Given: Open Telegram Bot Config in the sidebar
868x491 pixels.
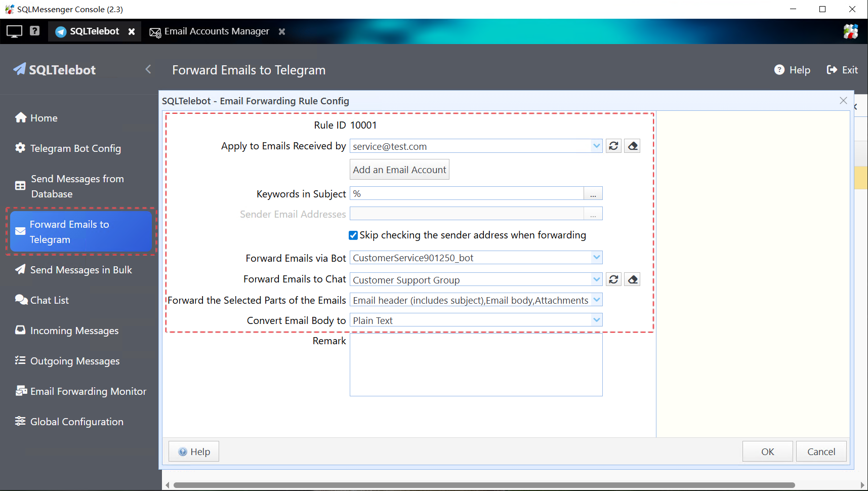Looking at the screenshot, I should click(75, 148).
